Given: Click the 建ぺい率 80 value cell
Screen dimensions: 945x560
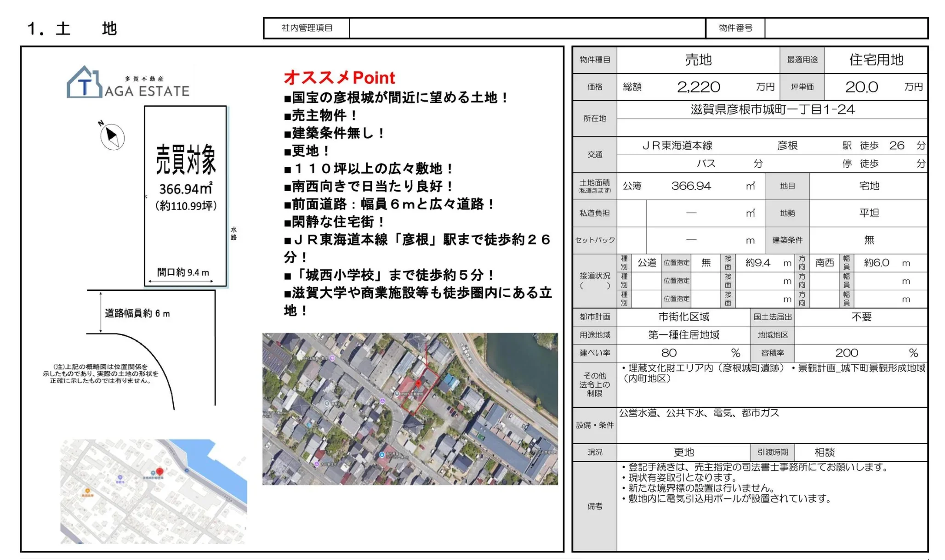Looking at the screenshot, I should (x=669, y=353).
